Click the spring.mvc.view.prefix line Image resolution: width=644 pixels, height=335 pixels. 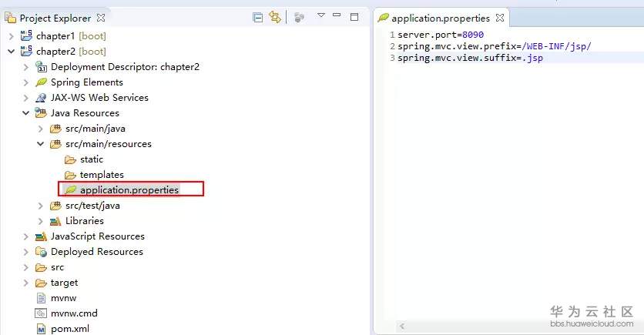pos(495,46)
